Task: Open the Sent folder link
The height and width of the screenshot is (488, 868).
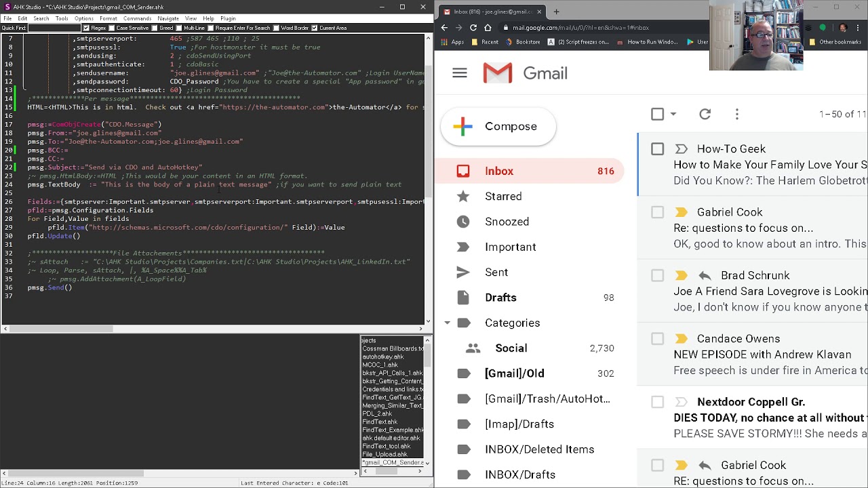Action: click(x=496, y=272)
